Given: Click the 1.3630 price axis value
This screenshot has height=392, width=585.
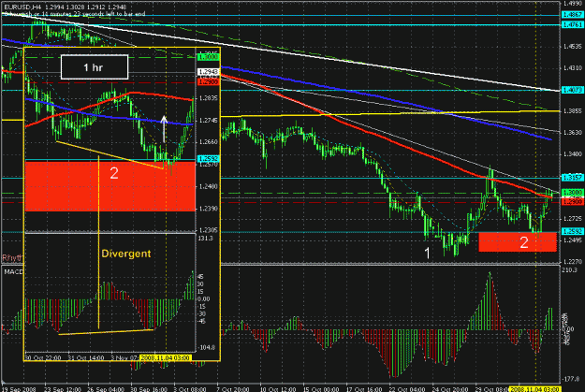Looking at the screenshot, I should 573,133.
